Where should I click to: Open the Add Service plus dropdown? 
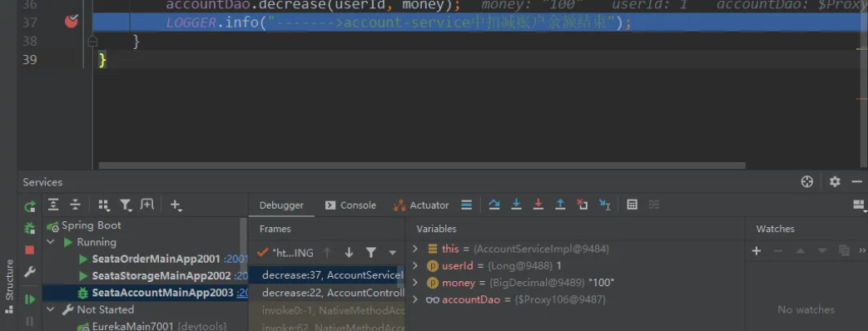pos(176,205)
